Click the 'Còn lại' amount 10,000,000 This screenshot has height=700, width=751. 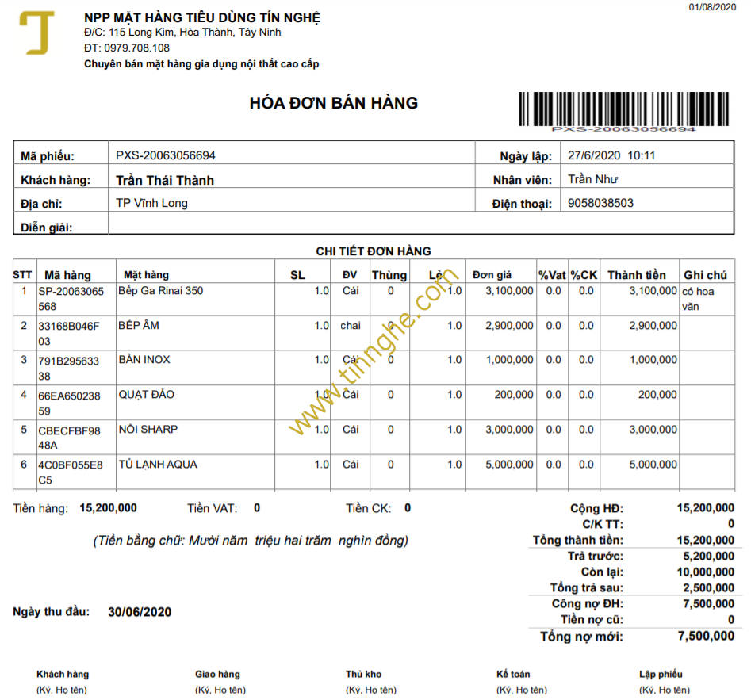pos(706,572)
